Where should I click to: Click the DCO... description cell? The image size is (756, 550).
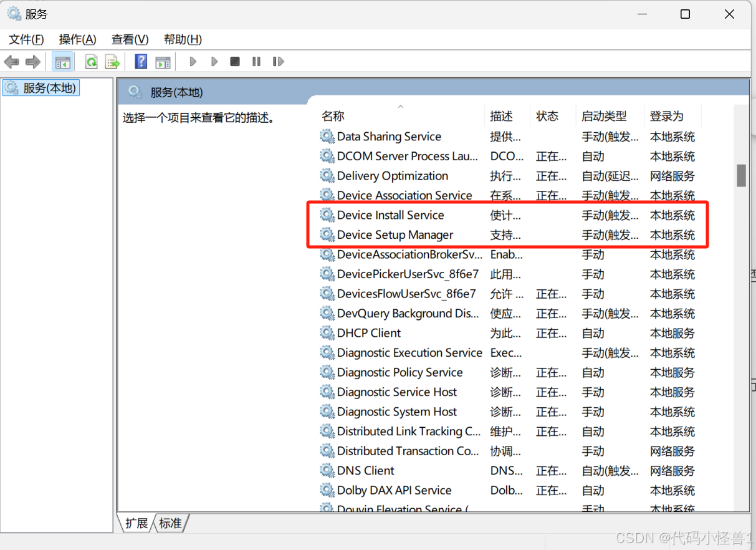point(506,157)
